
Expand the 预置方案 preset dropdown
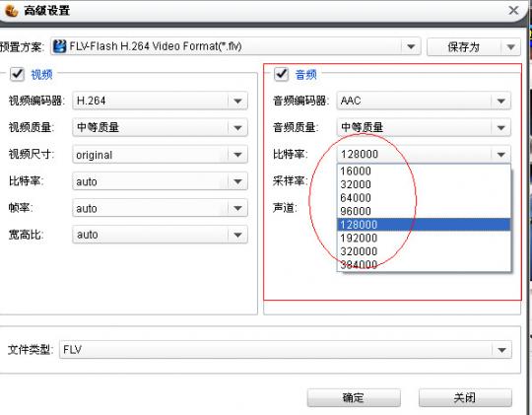tap(411, 46)
